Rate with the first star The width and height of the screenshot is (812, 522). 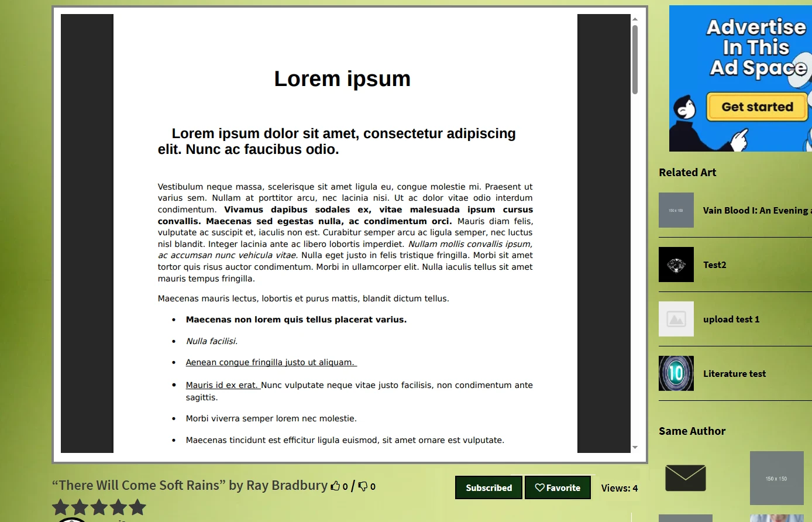click(61, 507)
